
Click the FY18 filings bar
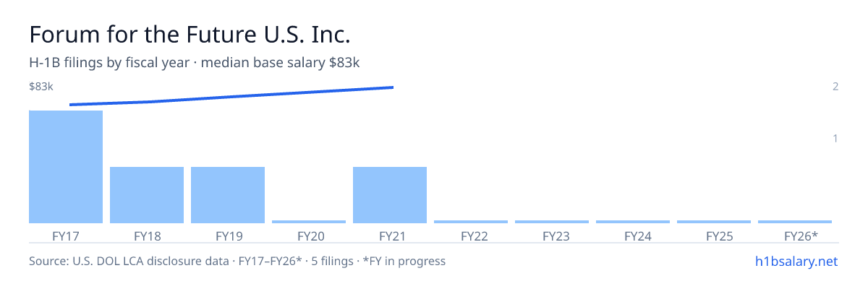(147, 195)
